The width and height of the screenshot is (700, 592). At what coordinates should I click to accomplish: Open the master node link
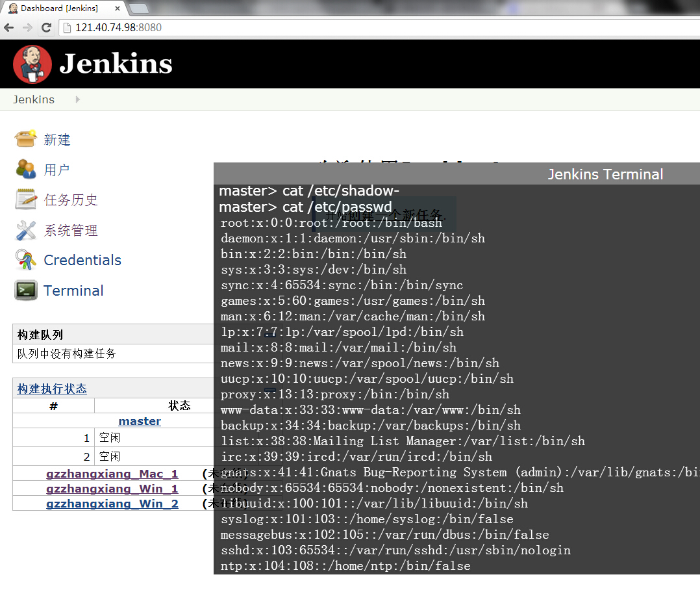click(x=140, y=421)
